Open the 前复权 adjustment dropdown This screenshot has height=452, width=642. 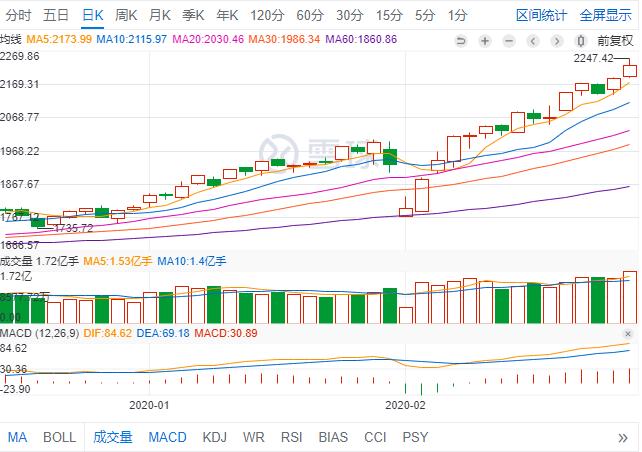(x=615, y=41)
